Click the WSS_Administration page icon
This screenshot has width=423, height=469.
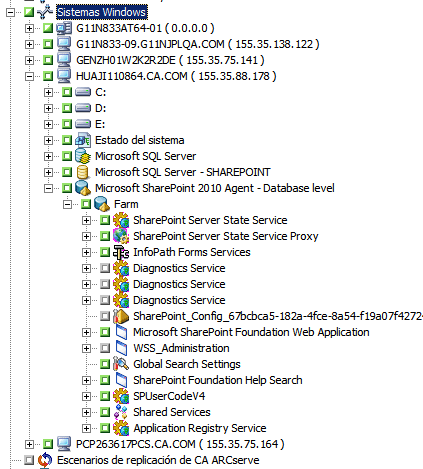pyautogui.click(x=121, y=348)
